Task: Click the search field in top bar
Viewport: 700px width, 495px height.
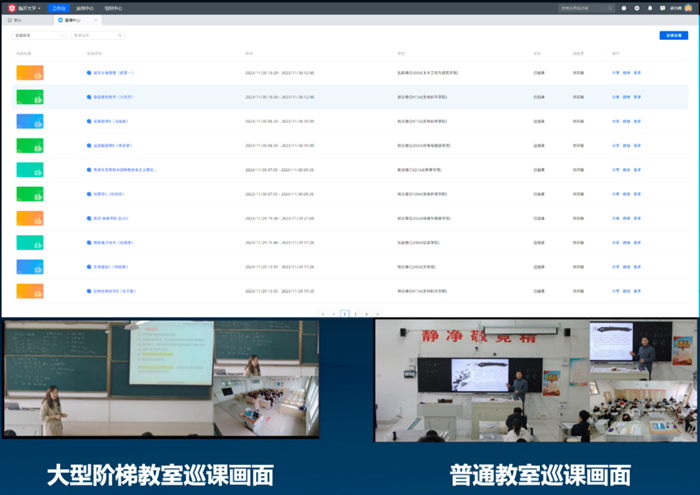Action: pos(585,7)
